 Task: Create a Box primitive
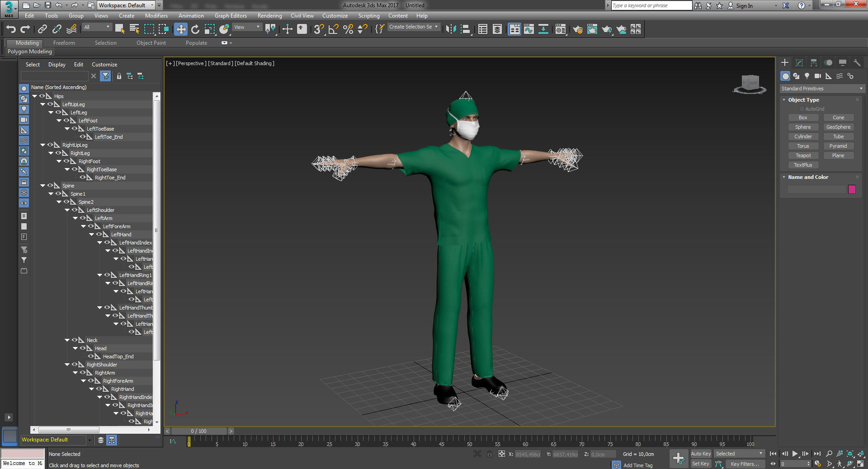click(x=803, y=117)
